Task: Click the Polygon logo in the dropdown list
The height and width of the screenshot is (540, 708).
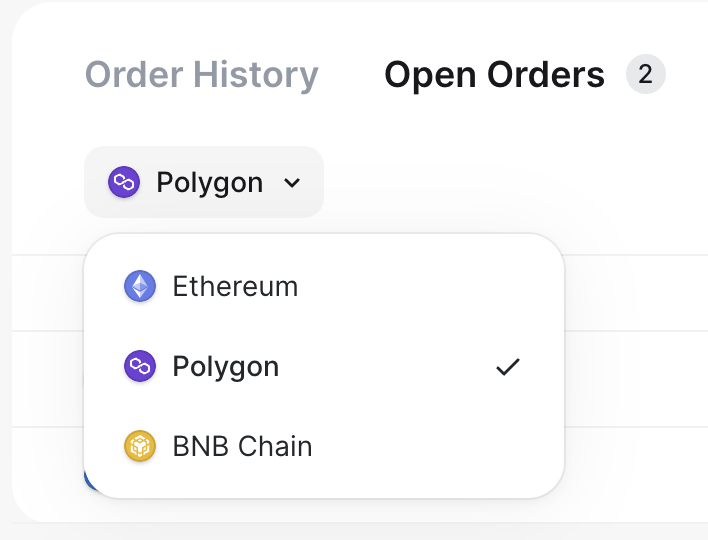Action: 140,367
